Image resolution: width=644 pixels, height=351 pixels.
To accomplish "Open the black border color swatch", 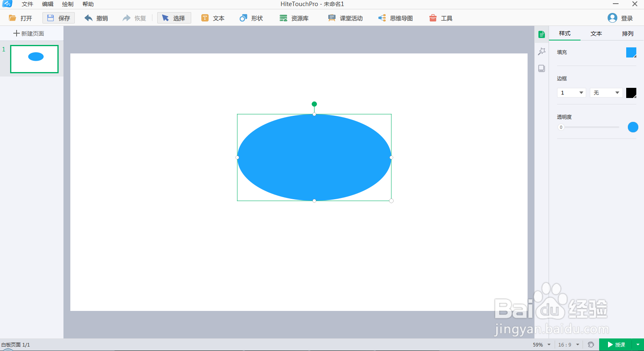I will pyautogui.click(x=631, y=93).
